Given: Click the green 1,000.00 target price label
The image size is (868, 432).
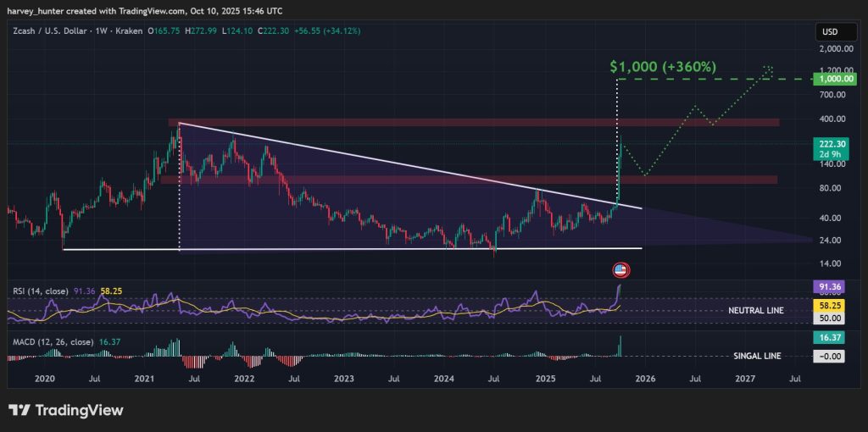Looking at the screenshot, I should click(829, 78).
